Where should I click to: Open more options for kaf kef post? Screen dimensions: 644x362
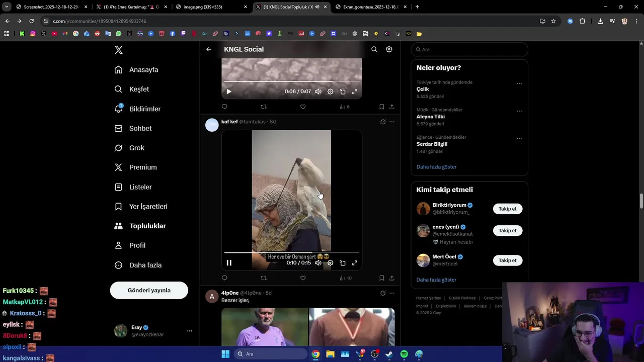[x=392, y=122]
